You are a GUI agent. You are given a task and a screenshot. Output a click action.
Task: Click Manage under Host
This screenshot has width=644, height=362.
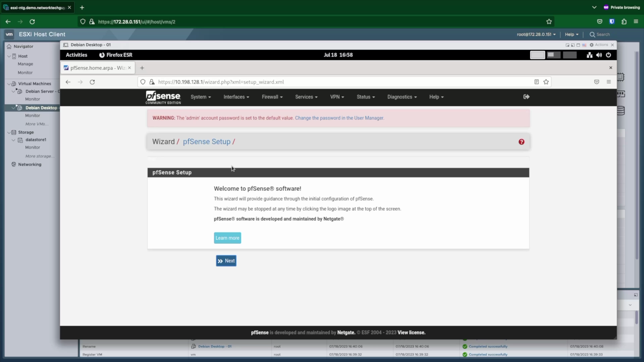[25, 64]
